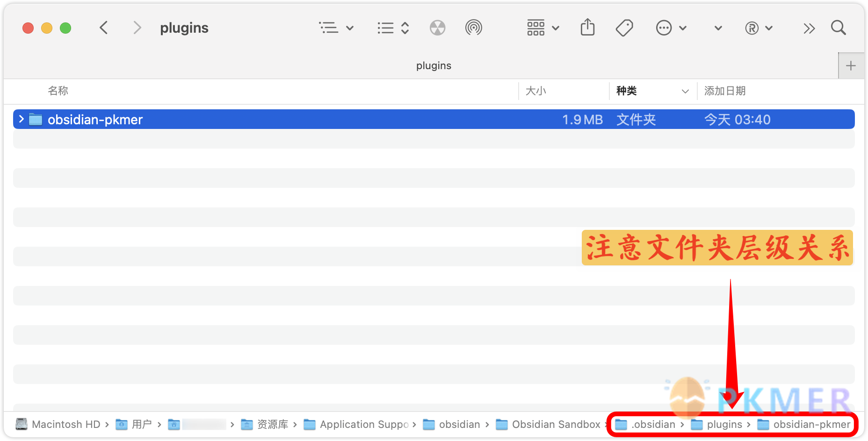
Task: Open the .obsidian folder in path bar
Action: pyautogui.click(x=645, y=424)
